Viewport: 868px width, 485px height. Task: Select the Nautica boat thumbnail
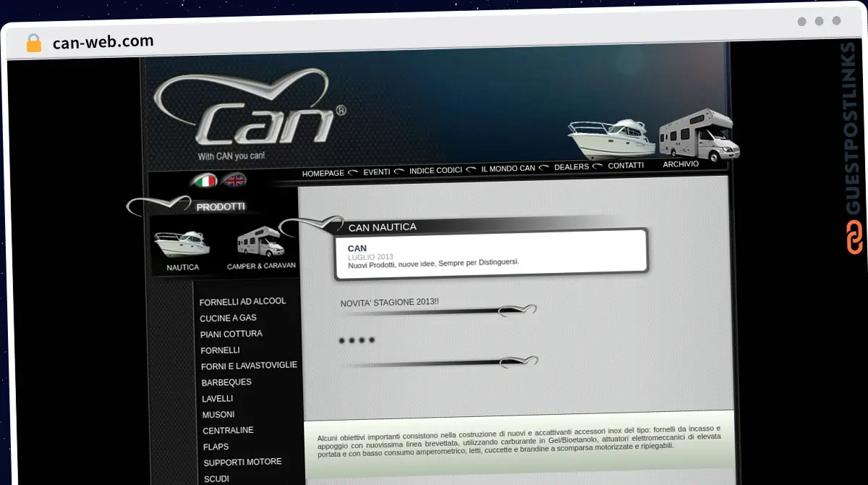click(x=182, y=243)
